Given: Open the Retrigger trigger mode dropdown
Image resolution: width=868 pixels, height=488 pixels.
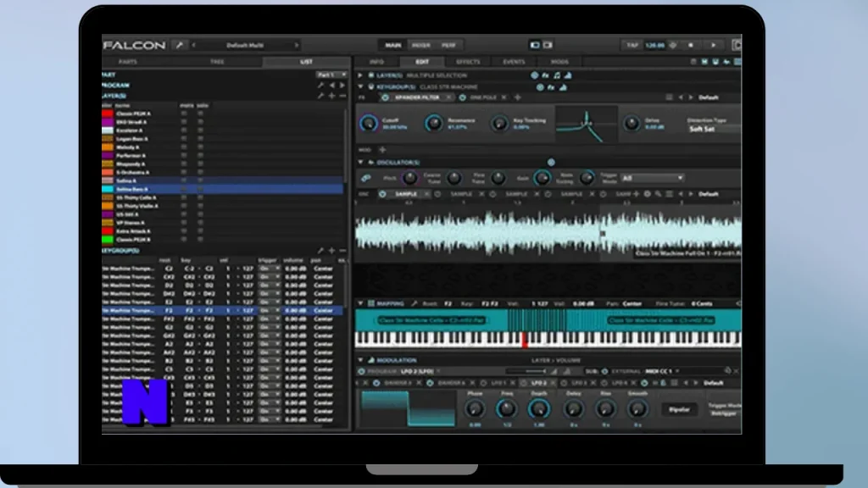Looking at the screenshot, I should click(x=724, y=413).
